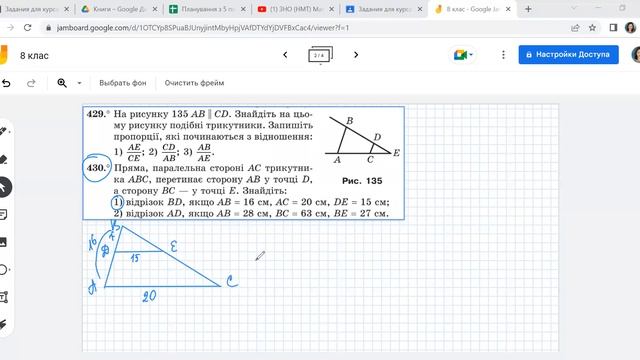
Task: Open the tab search dropdown chevron
Action: (574, 8)
